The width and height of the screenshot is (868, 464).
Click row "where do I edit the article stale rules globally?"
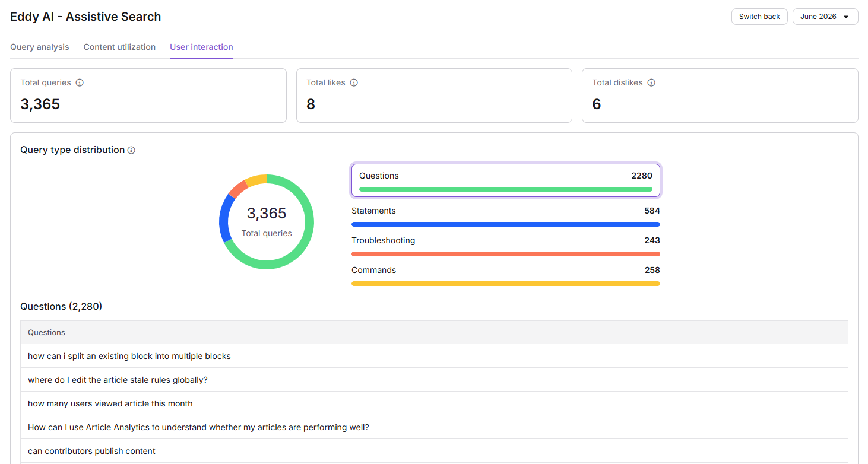coord(434,380)
